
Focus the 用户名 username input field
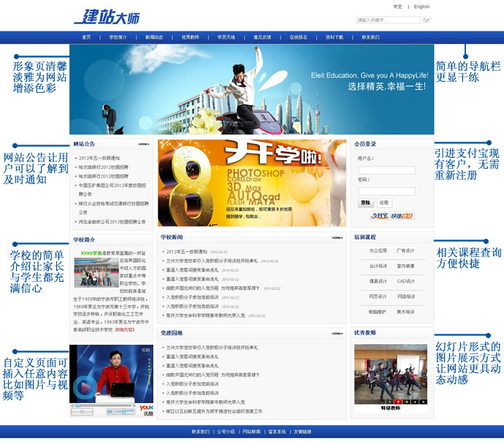tap(386, 170)
